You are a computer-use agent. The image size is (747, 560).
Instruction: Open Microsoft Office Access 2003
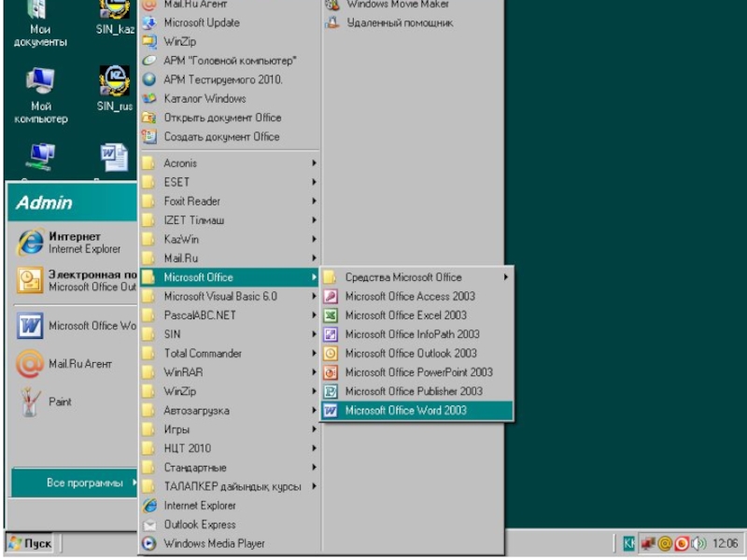click(x=416, y=296)
